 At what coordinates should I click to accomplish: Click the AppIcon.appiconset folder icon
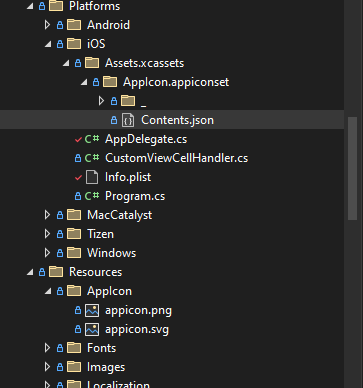click(110, 82)
